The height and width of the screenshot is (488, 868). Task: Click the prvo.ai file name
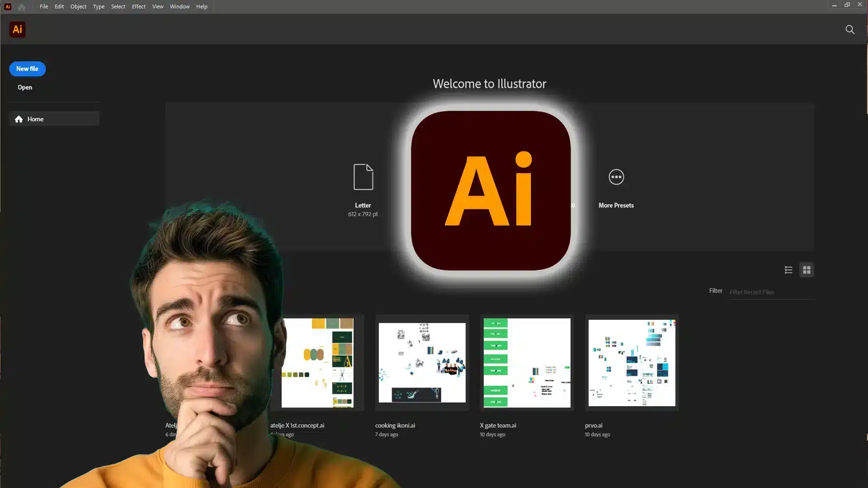click(594, 425)
